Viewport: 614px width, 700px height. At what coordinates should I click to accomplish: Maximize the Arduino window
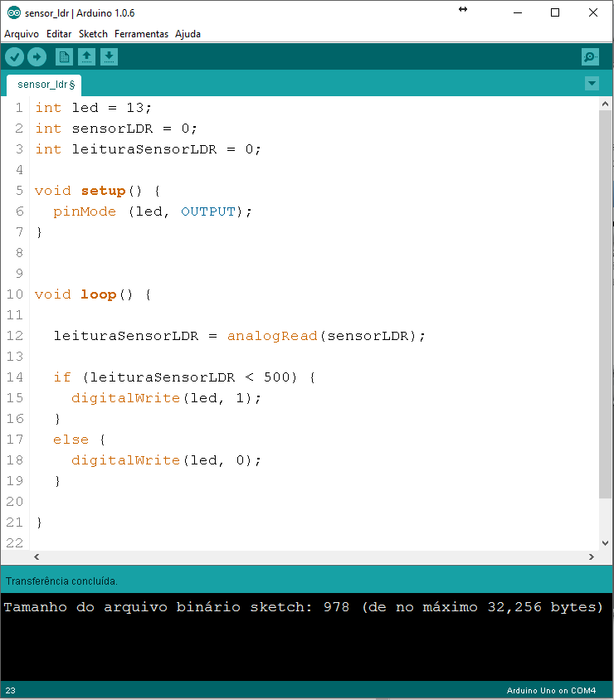pyautogui.click(x=555, y=13)
